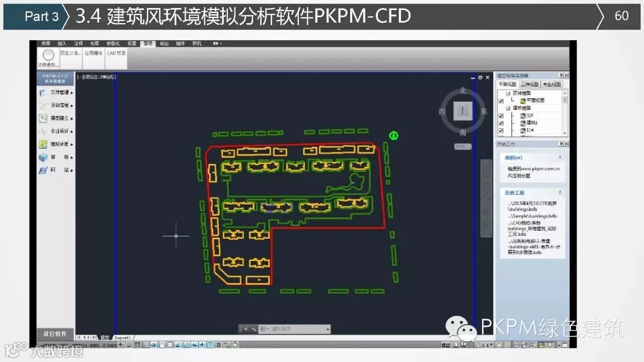Open the 输出 ribbon tab
Viewport: 644px width, 362px height.
tap(164, 44)
